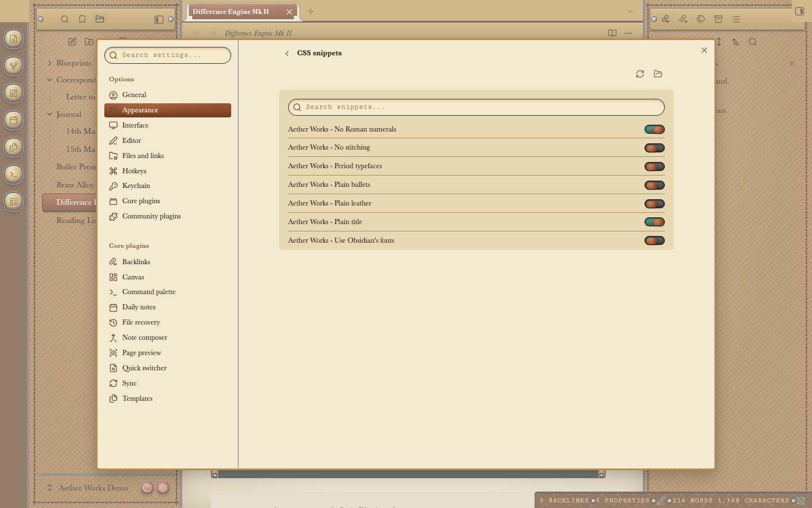812x508 pixels.
Task: Create a new note in file explorer
Action: click(72, 42)
